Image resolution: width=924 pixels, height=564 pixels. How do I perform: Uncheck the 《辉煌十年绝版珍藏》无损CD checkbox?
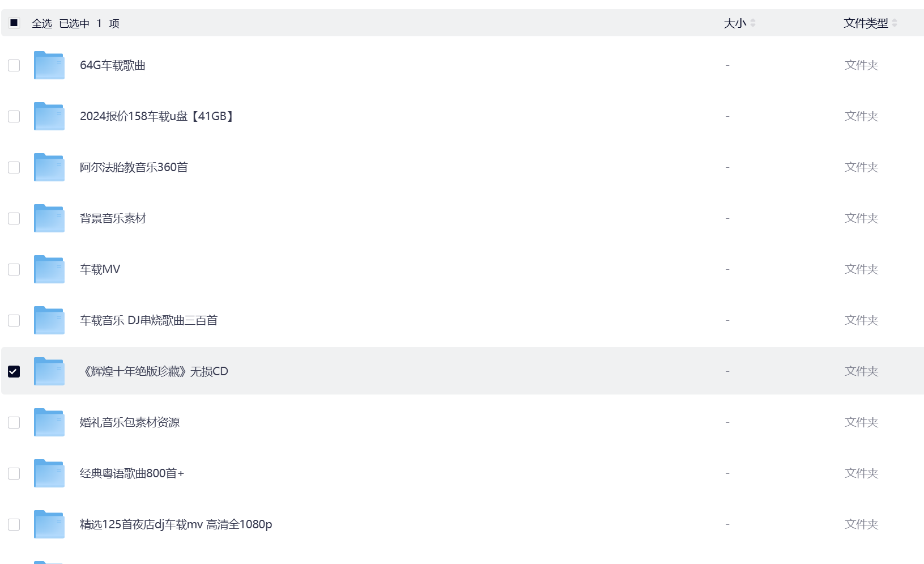(14, 371)
